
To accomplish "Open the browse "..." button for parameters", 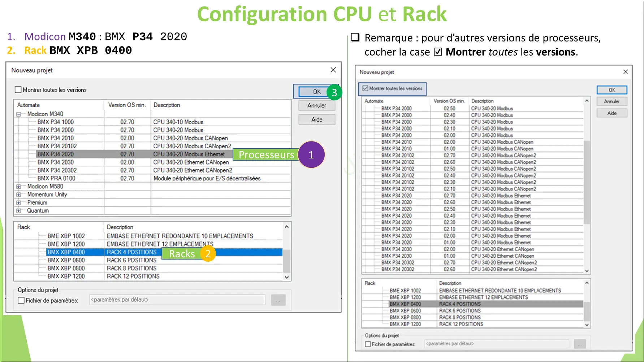I will coord(278,300).
